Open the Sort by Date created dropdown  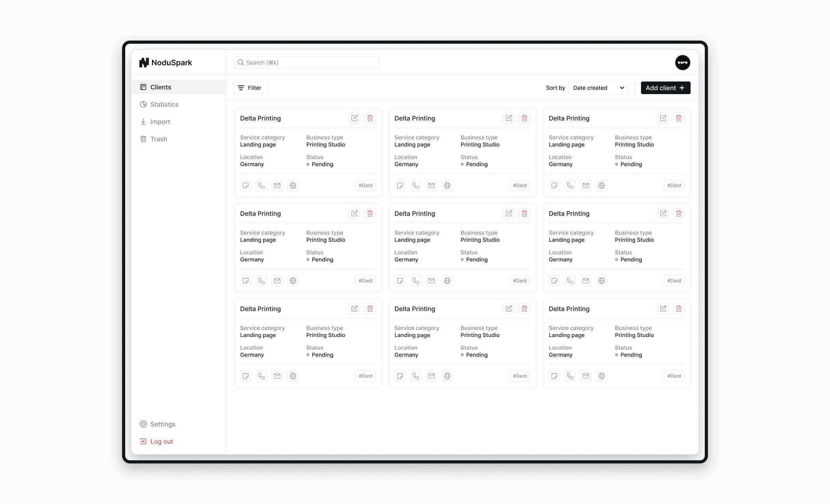point(598,88)
